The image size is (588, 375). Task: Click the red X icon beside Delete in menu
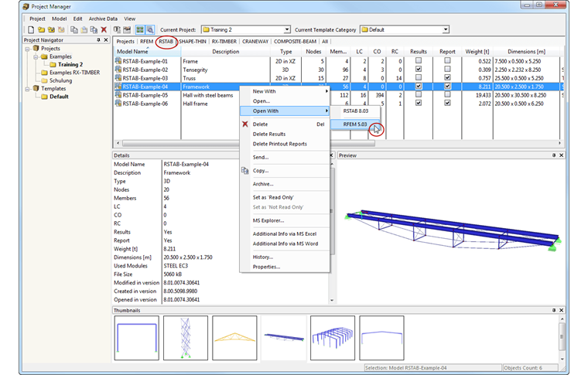click(245, 124)
